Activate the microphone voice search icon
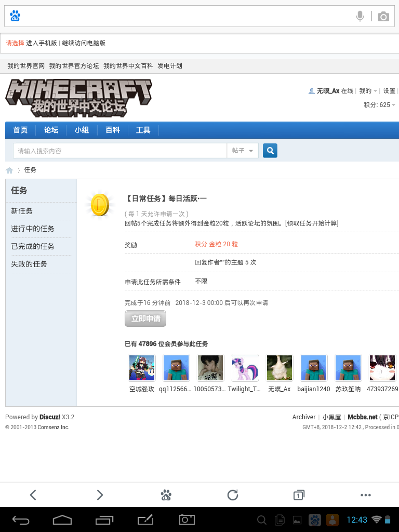 (x=360, y=16)
